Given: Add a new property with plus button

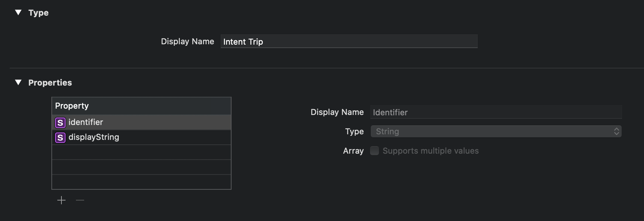Looking at the screenshot, I should tap(61, 200).
